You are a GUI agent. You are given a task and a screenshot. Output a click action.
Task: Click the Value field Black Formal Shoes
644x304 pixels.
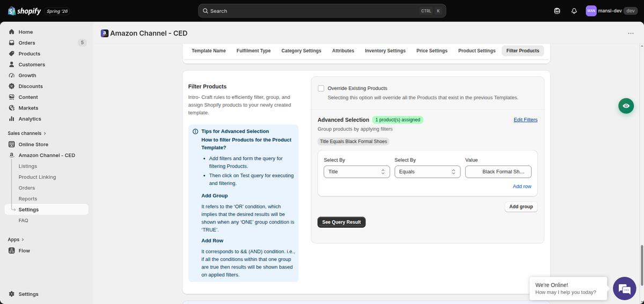click(499, 172)
